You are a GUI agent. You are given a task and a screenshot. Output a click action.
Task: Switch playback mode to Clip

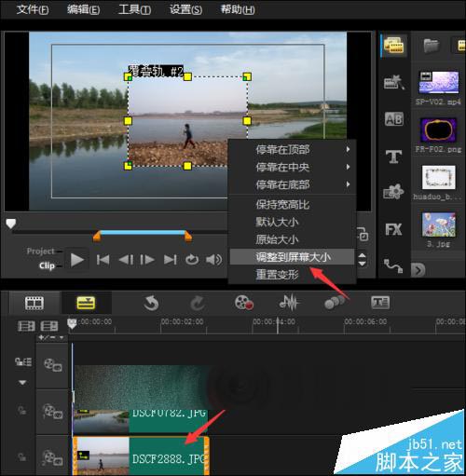coord(47,265)
